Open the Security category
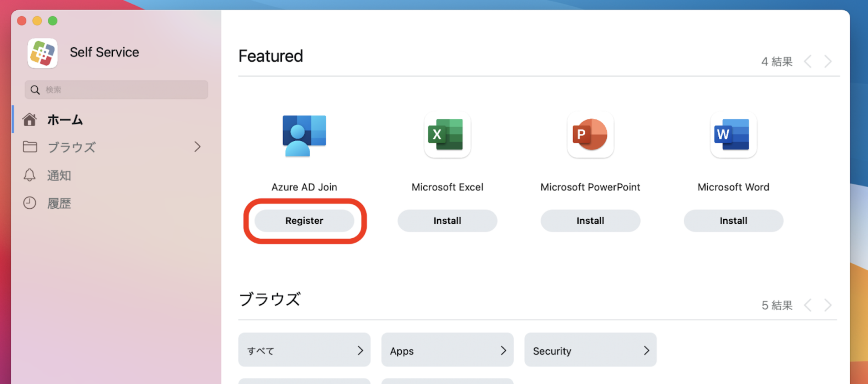The height and width of the screenshot is (384, 868). [x=590, y=350]
